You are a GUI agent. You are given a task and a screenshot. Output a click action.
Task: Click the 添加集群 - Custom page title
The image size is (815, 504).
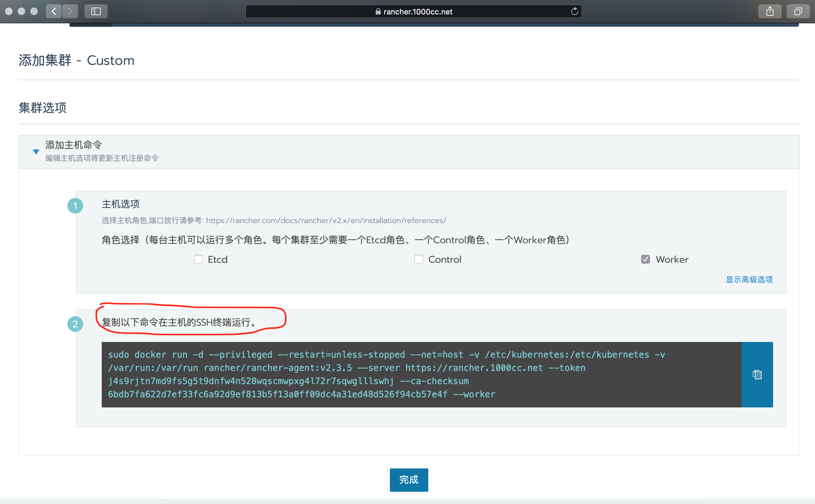77,60
